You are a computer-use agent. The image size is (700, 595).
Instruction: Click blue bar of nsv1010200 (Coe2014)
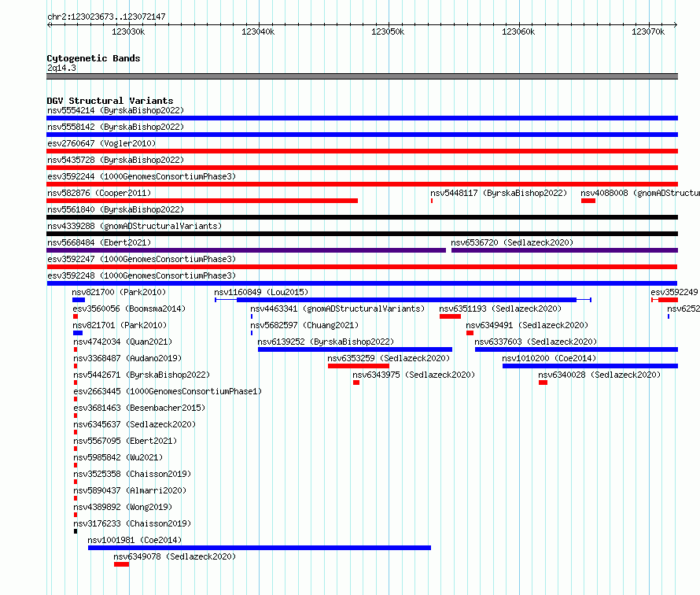(x=590, y=366)
